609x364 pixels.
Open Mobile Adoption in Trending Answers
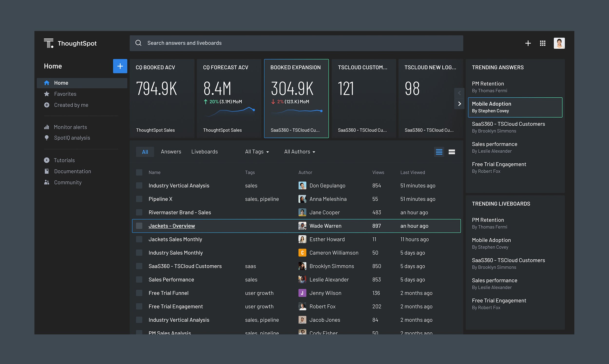(515, 107)
